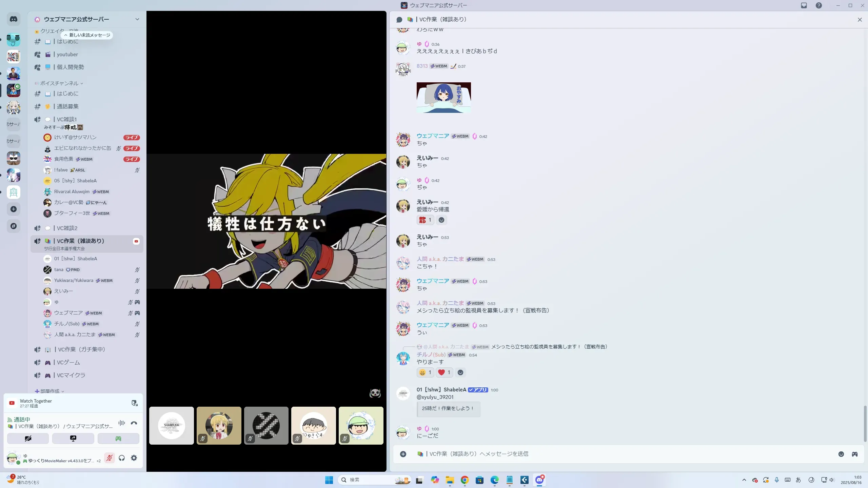Image resolution: width=868 pixels, height=488 pixels.
Task: Collapse the ボイスチャンネル category
Action: pyautogui.click(x=59, y=83)
